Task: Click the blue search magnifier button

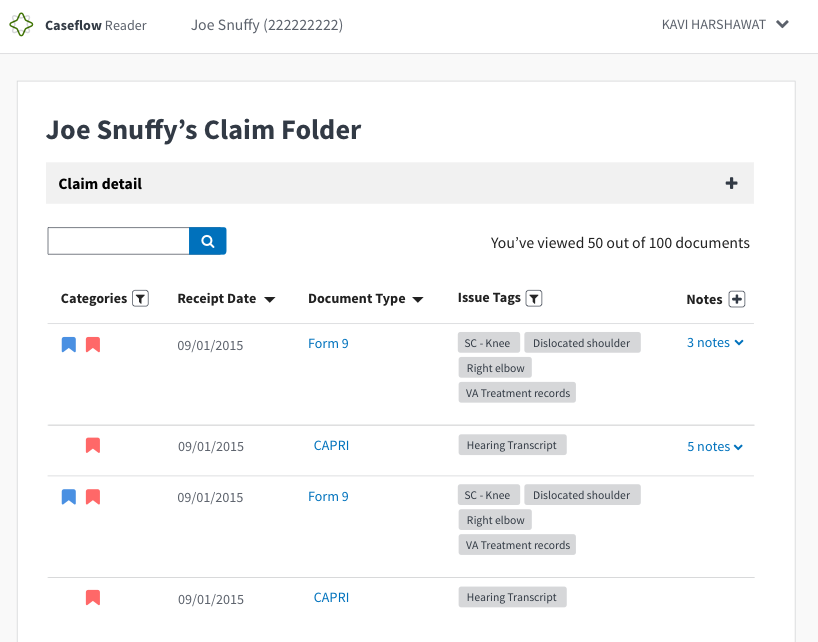Action: (208, 241)
